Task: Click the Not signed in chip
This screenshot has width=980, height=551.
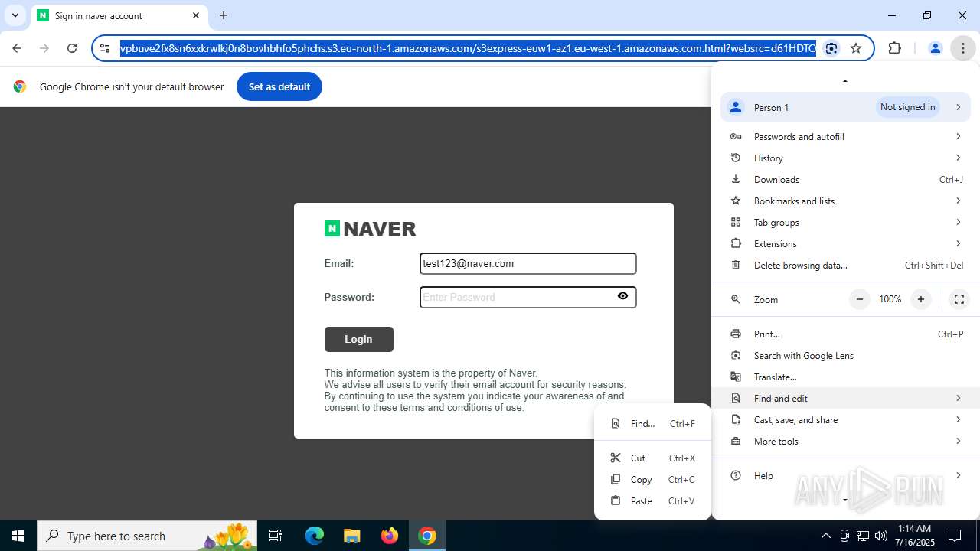Action: click(907, 107)
